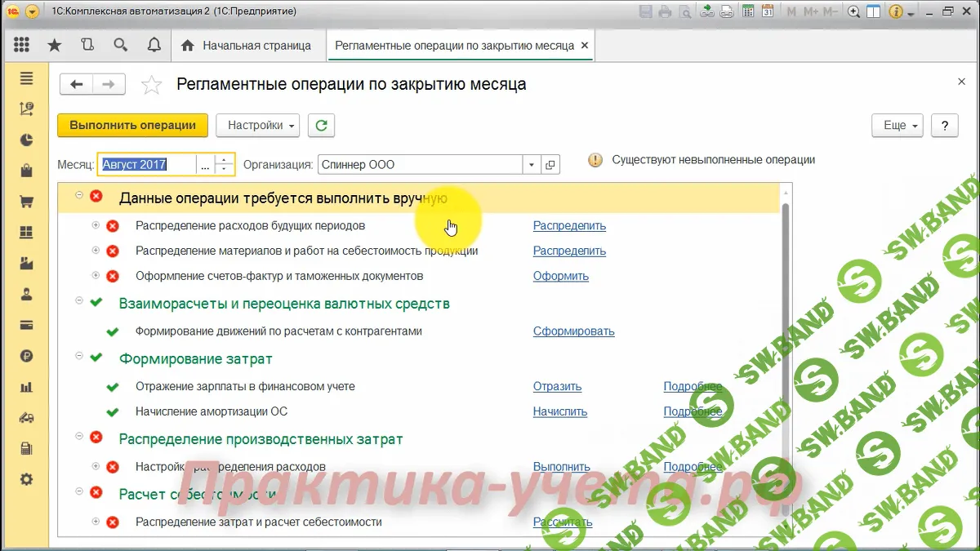Select the settings gear in the left sidebar
This screenshot has width=980, height=551.
[26, 480]
